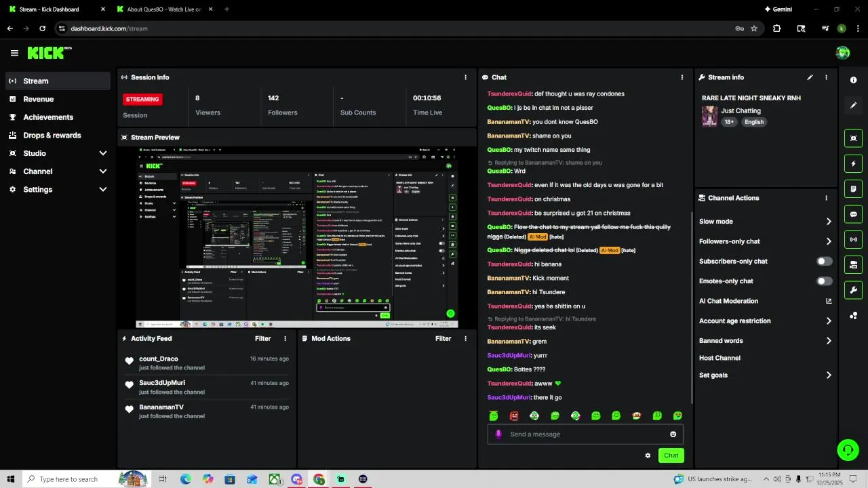Viewport: 868px width, 488px height.
Task: Open the emoji picker in message box
Action: 673,434
